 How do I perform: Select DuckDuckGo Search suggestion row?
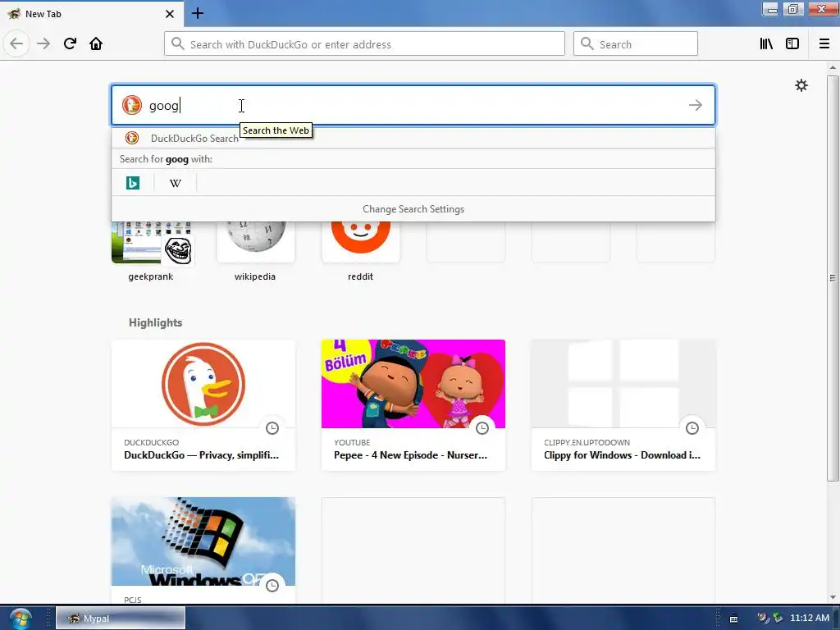point(413,138)
